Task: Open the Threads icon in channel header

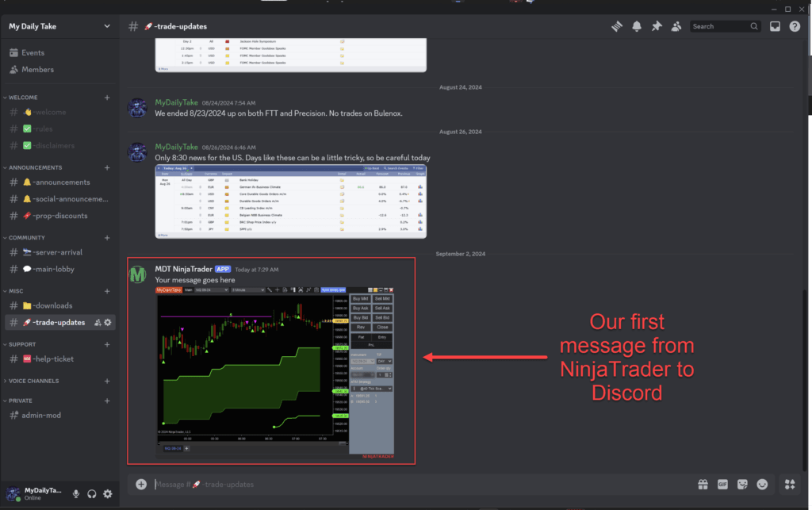Action: point(616,26)
